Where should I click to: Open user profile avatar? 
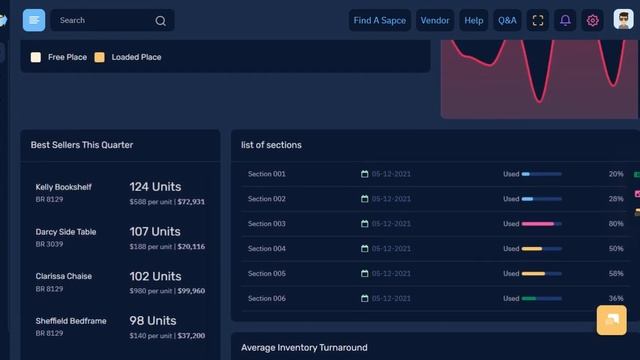(x=623, y=19)
